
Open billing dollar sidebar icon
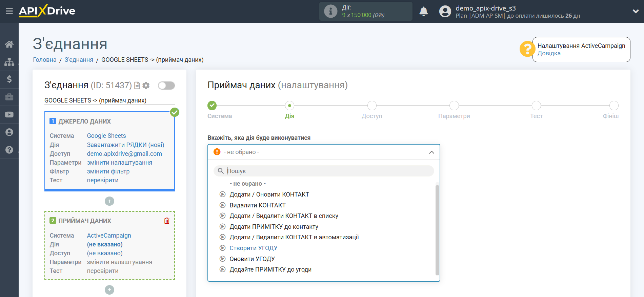coord(9,79)
